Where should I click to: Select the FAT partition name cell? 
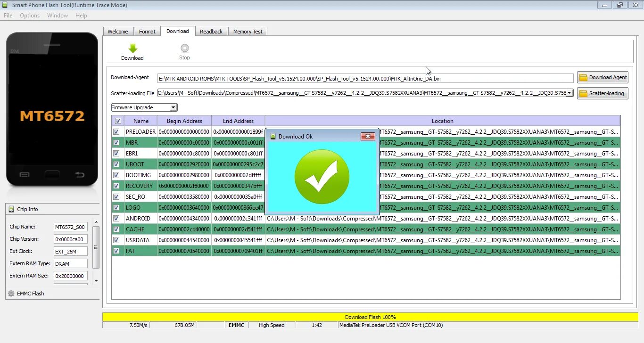(140, 251)
